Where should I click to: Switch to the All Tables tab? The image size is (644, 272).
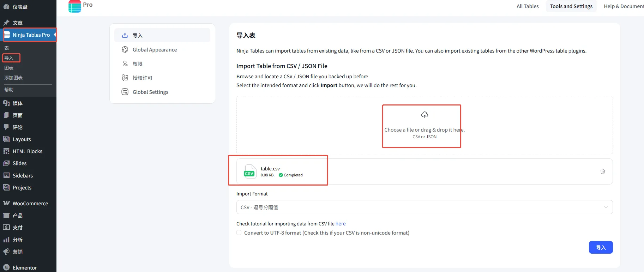click(528, 6)
